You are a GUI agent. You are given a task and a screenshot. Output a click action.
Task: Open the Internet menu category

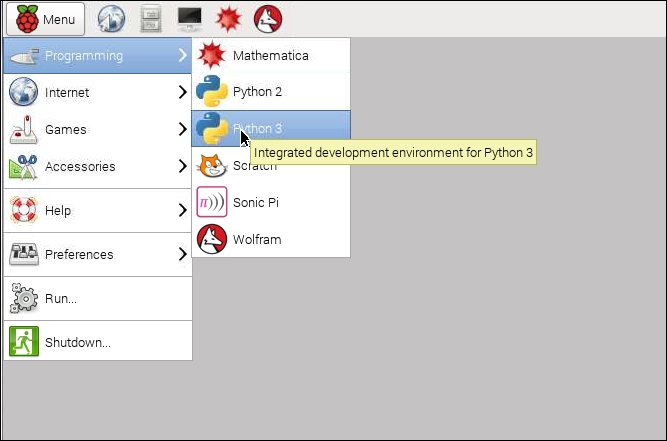(98, 92)
